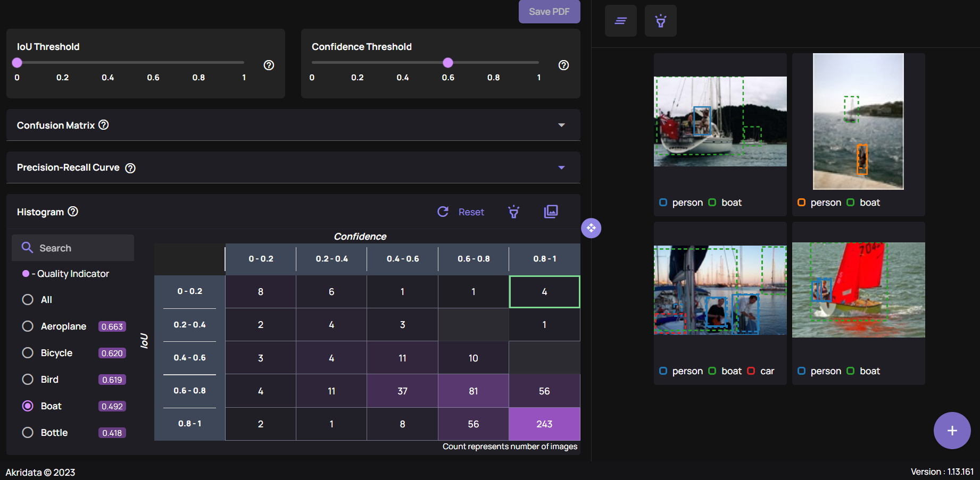The height and width of the screenshot is (480, 980).
Task: Click the class Search field
Action: [73, 248]
